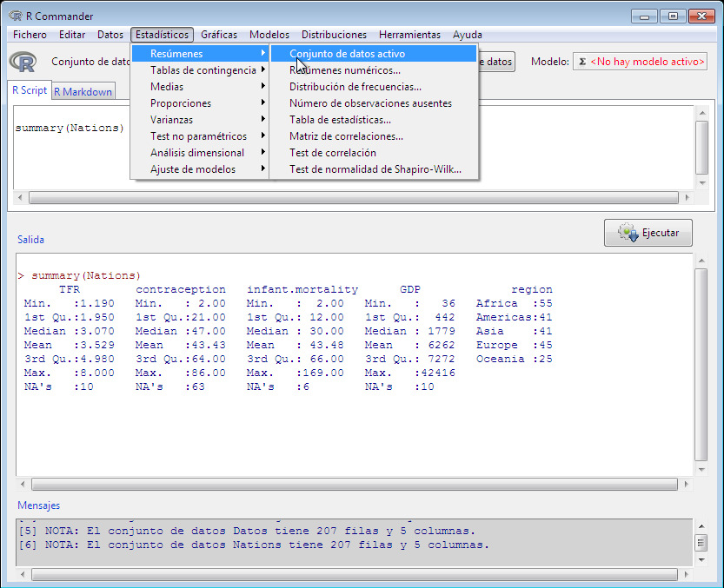The image size is (724, 588).
Task: Click Salida scrollbar up arrow
Action: [x=701, y=261]
